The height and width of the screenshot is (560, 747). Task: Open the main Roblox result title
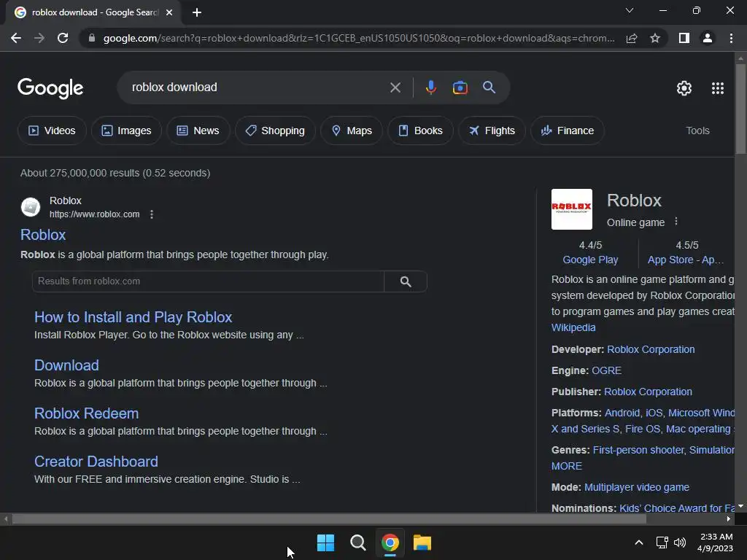pos(43,235)
